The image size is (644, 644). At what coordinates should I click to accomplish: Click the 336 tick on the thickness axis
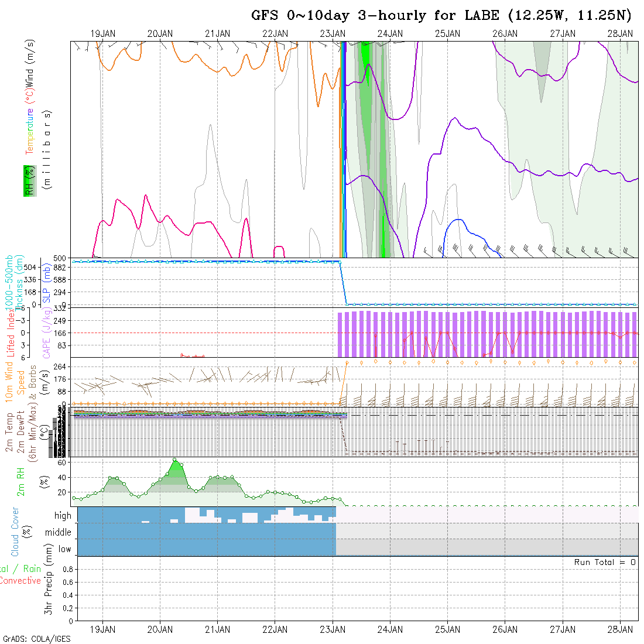click(x=30, y=280)
